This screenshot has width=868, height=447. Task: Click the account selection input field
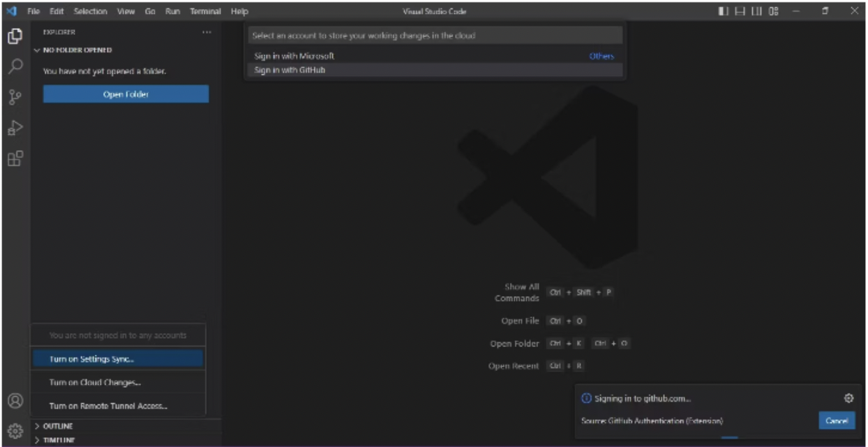tap(435, 35)
